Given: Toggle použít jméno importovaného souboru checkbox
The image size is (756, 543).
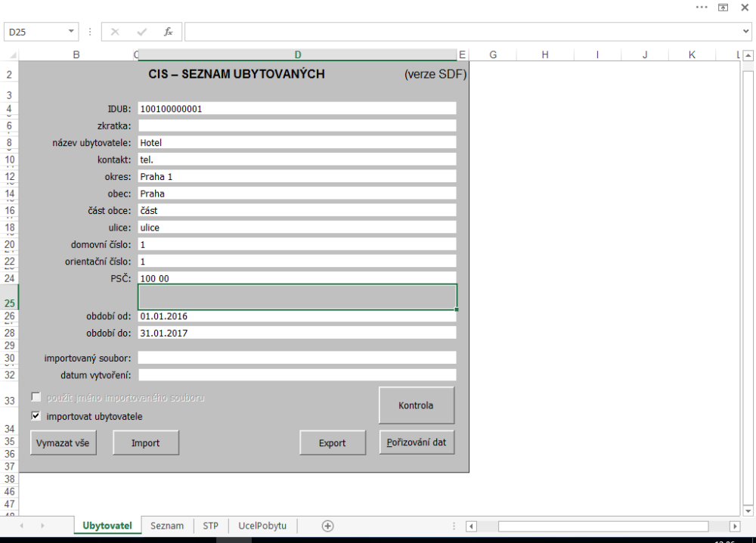Looking at the screenshot, I should (36, 396).
